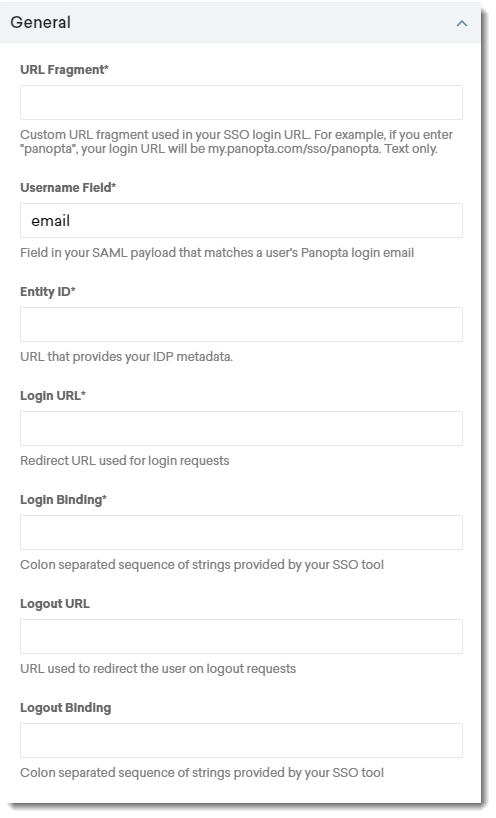This screenshot has height=818, width=496.
Task: Click the 'URL that provides your IDP metadata' hint
Action: point(126,357)
